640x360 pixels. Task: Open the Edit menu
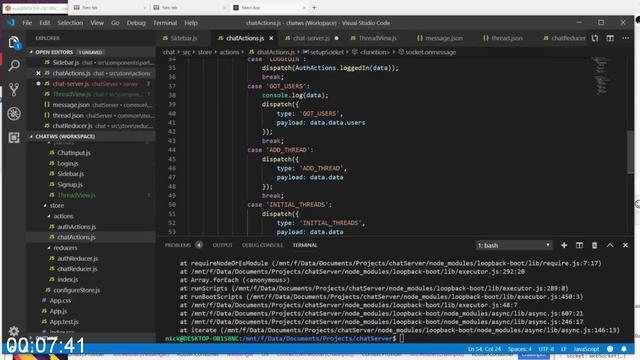(x=44, y=23)
